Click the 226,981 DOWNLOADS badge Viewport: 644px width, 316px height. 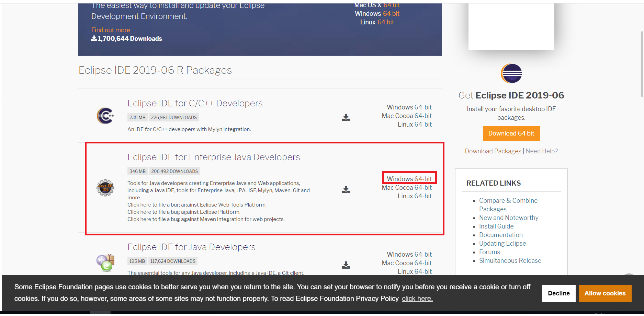tap(174, 117)
